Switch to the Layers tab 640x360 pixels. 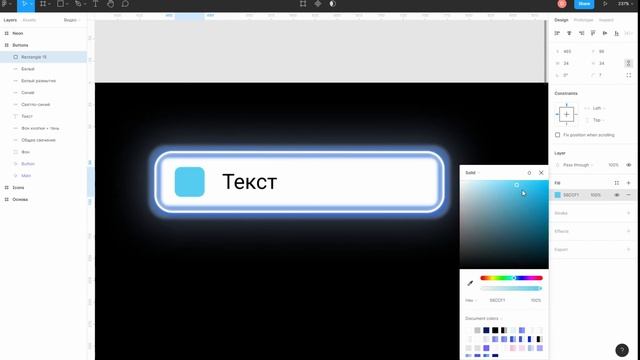point(10,20)
